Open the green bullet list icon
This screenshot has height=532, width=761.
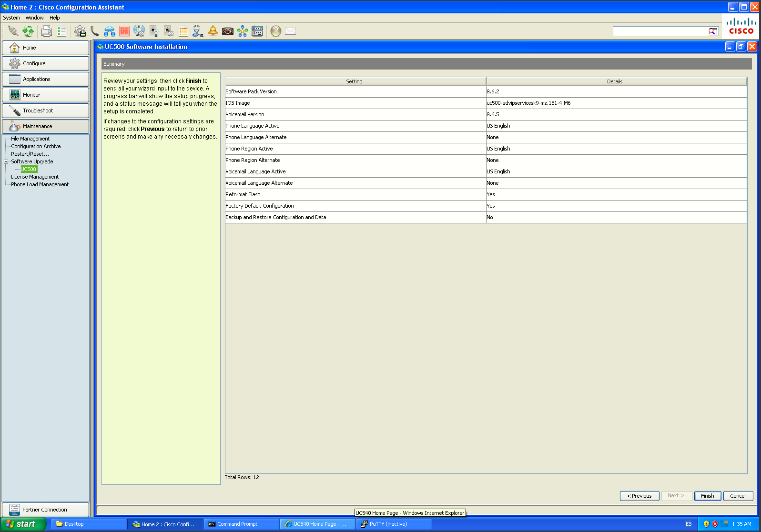click(61, 31)
